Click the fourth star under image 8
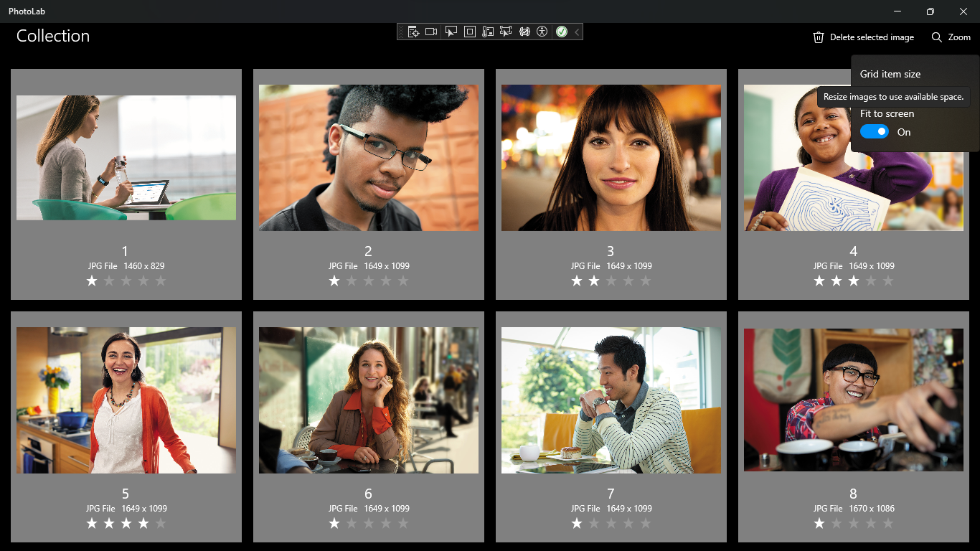The width and height of the screenshot is (980, 551). (871, 524)
